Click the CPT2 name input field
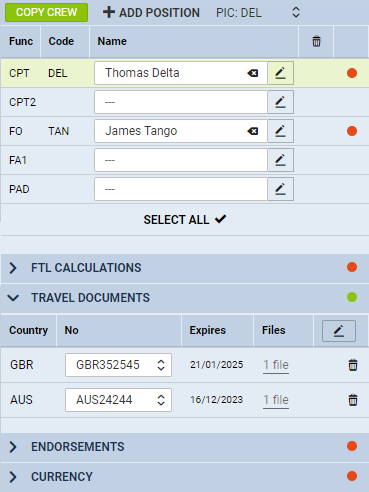Viewport: 369px width, 492px height. pos(181,102)
